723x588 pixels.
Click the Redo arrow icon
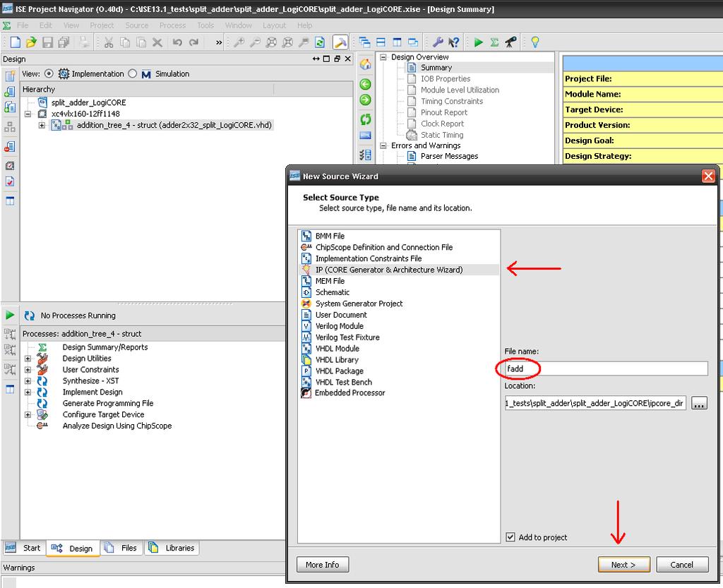pos(193,42)
